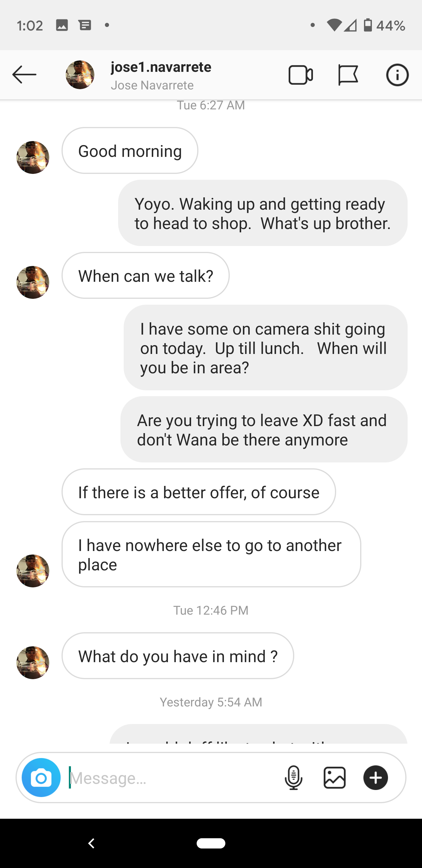422x868 pixels.
Task: Tap the 'Good morning' message bubble
Action: point(130,151)
